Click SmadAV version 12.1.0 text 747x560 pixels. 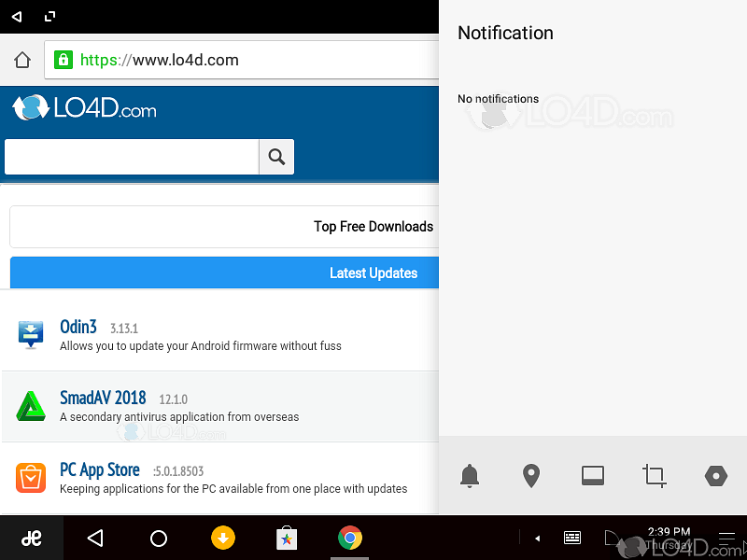(x=174, y=399)
